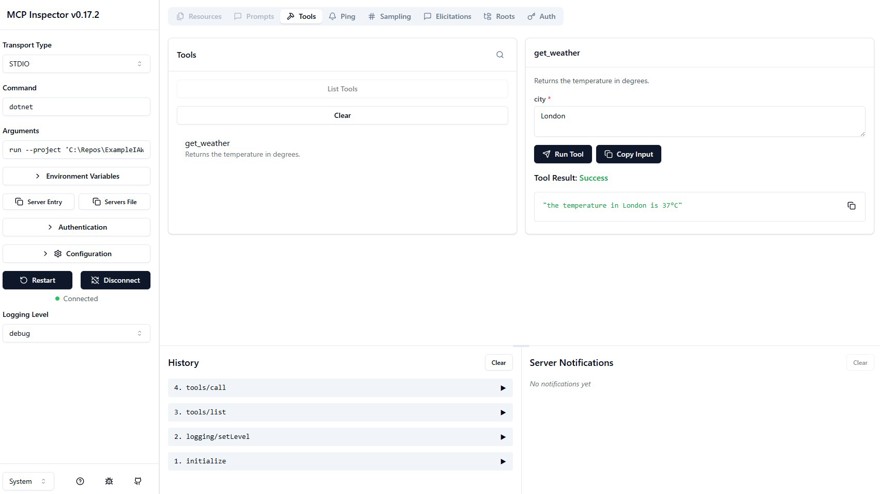This screenshot has width=880, height=494.
Task: Click the Server Entry copy button
Action: click(38, 202)
